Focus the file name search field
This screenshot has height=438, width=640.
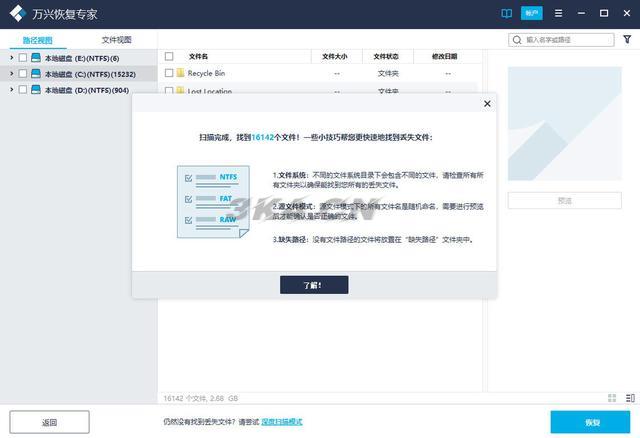561,40
